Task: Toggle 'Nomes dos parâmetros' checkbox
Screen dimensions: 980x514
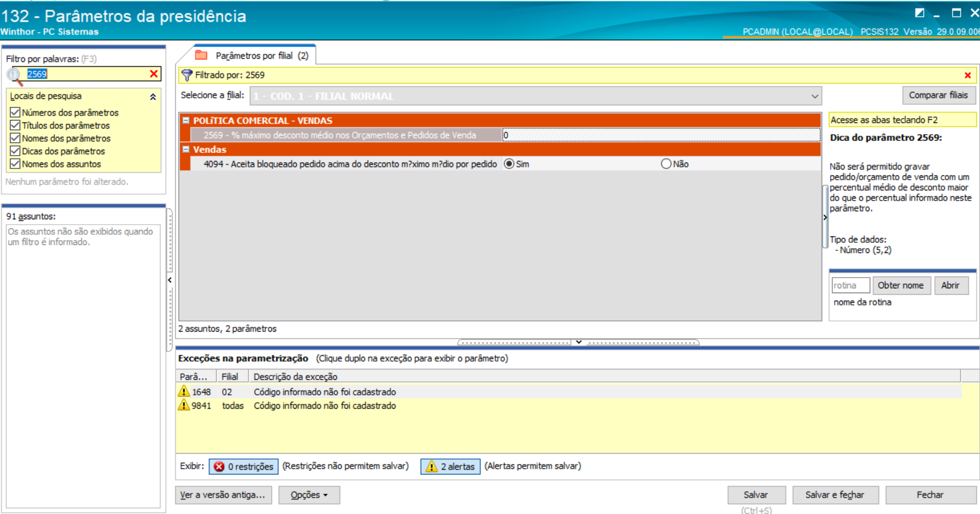Action: tap(15, 138)
